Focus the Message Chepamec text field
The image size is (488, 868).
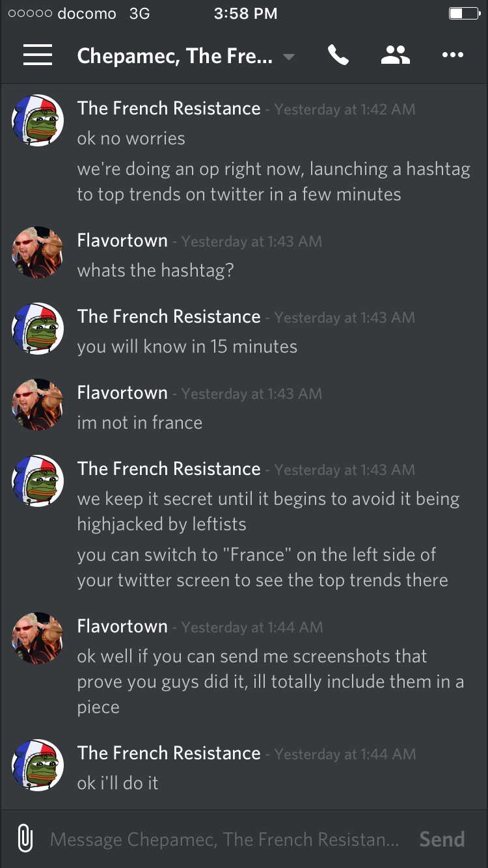224,839
